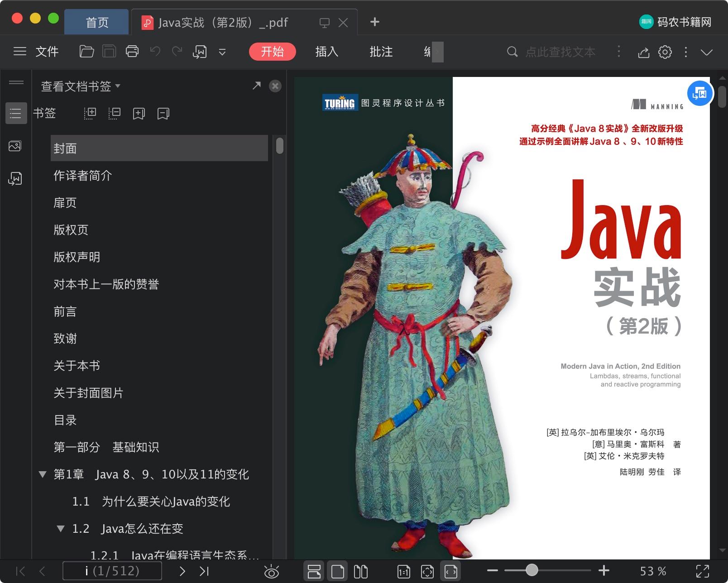Toggle single page view
Image resolution: width=728 pixels, height=583 pixels.
pyautogui.click(x=337, y=572)
